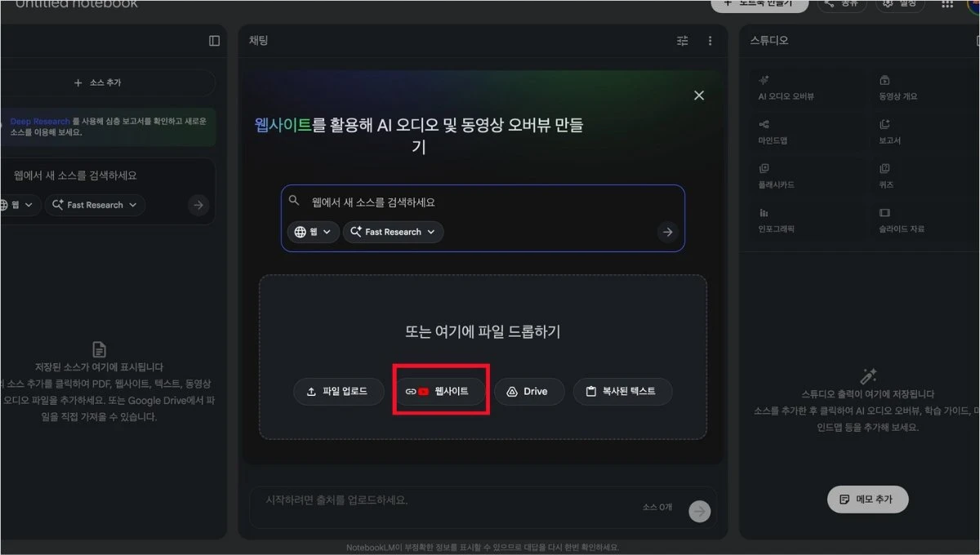
Task: Choose 복사된 텍스트 source button
Action: click(622, 392)
